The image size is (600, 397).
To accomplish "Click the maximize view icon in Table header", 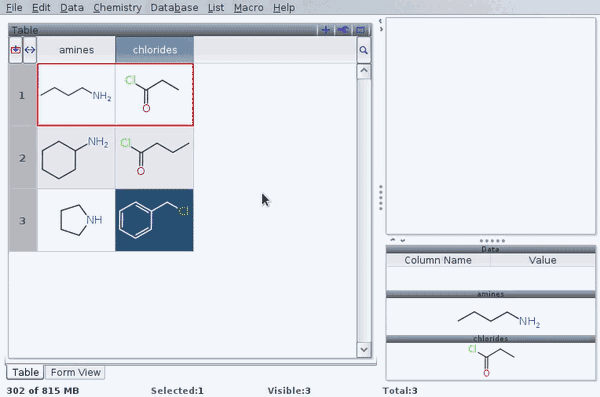I will (x=360, y=30).
